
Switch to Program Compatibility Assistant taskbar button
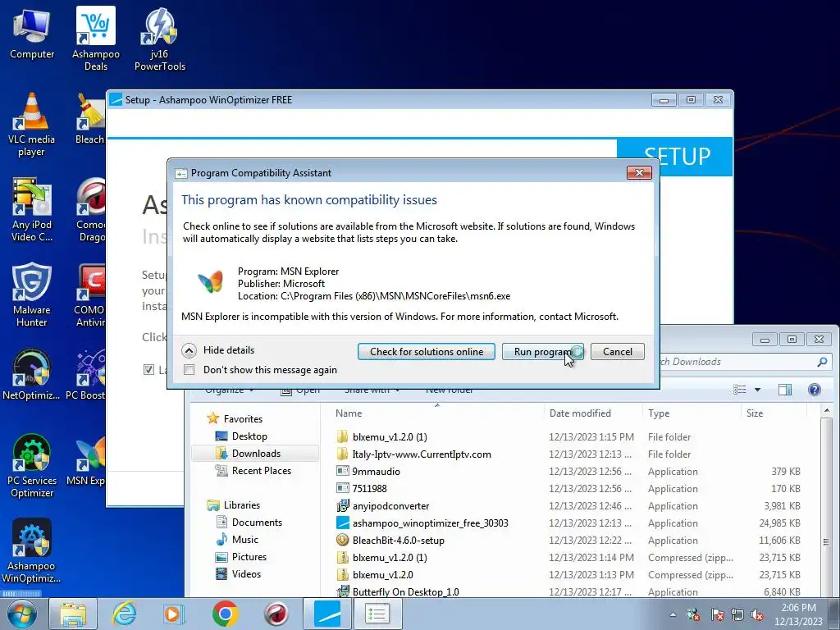coord(377,614)
